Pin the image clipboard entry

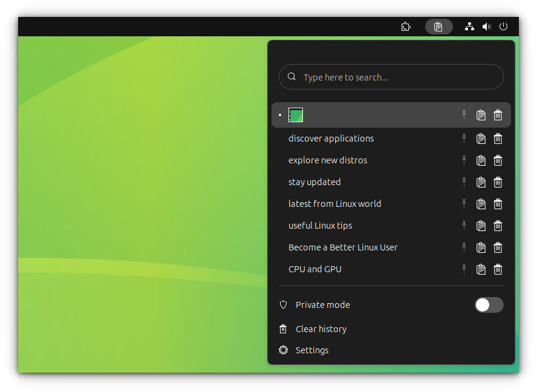point(464,115)
